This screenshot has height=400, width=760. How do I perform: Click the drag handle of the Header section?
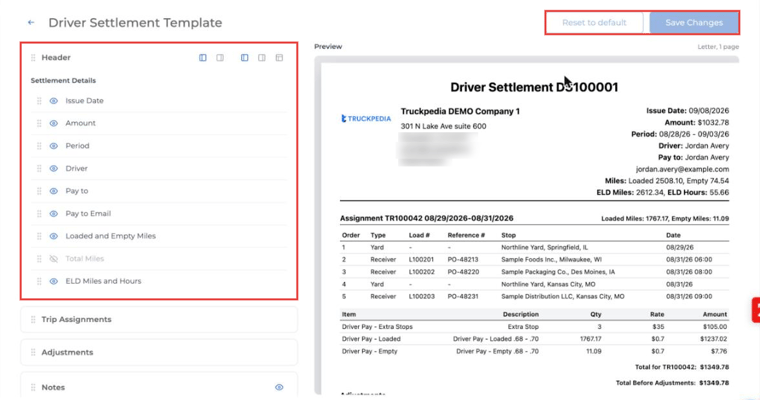tap(33, 58)
